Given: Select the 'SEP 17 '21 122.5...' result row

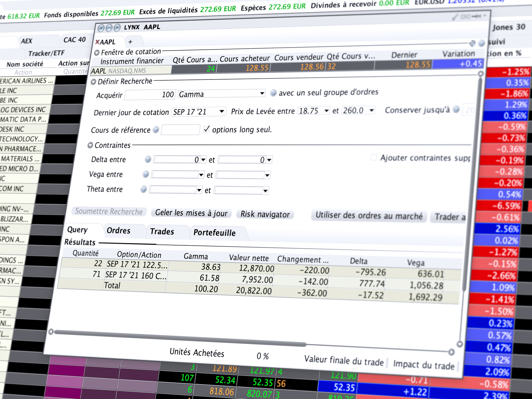Looking at the screenshot, I should 261,268.
